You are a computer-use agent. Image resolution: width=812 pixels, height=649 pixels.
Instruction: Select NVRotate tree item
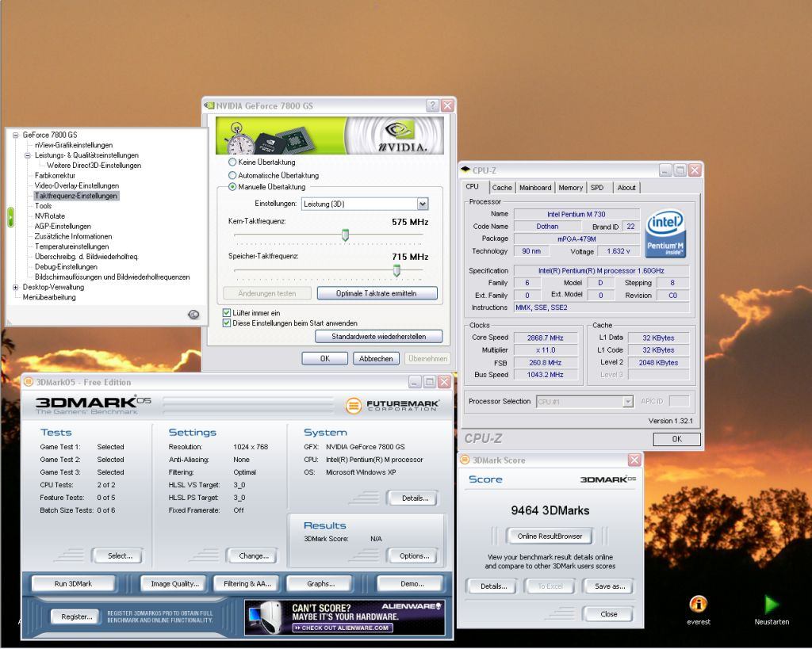50,216
